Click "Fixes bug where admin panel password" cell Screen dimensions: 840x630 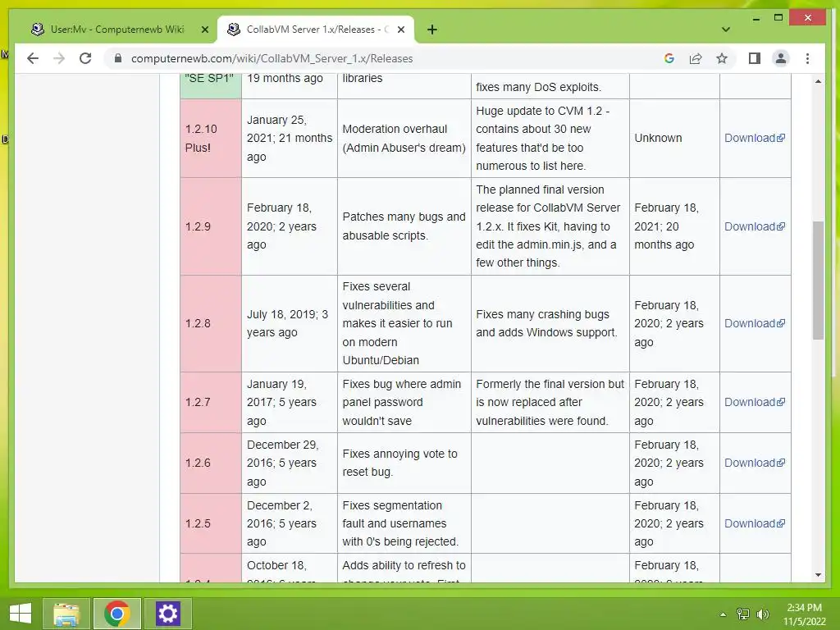404,402
